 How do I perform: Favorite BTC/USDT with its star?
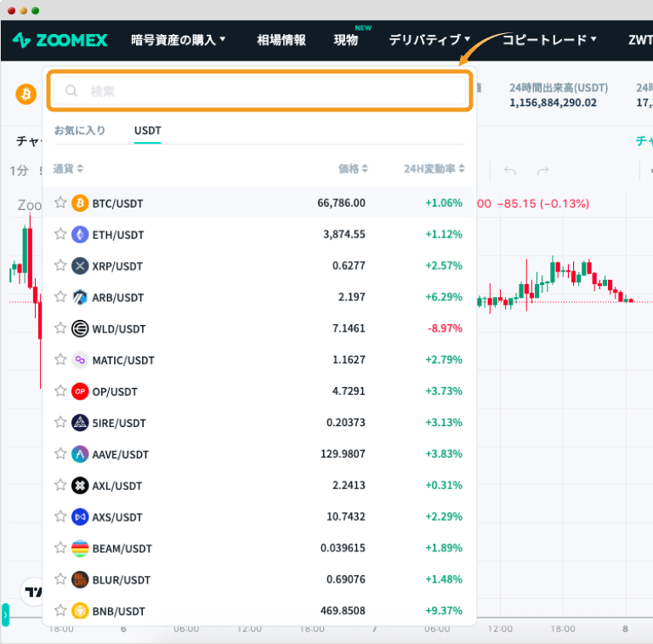[60, 202]
